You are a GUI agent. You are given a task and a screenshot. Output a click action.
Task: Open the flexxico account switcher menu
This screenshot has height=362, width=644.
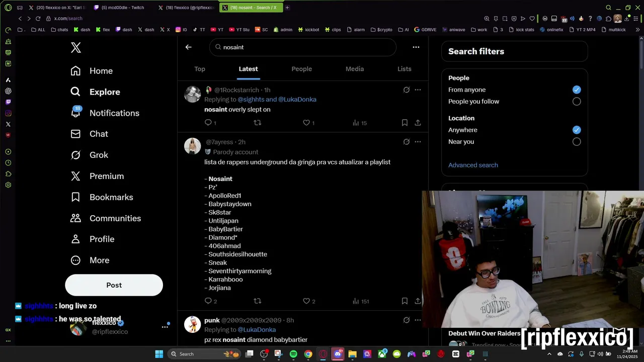165,327
